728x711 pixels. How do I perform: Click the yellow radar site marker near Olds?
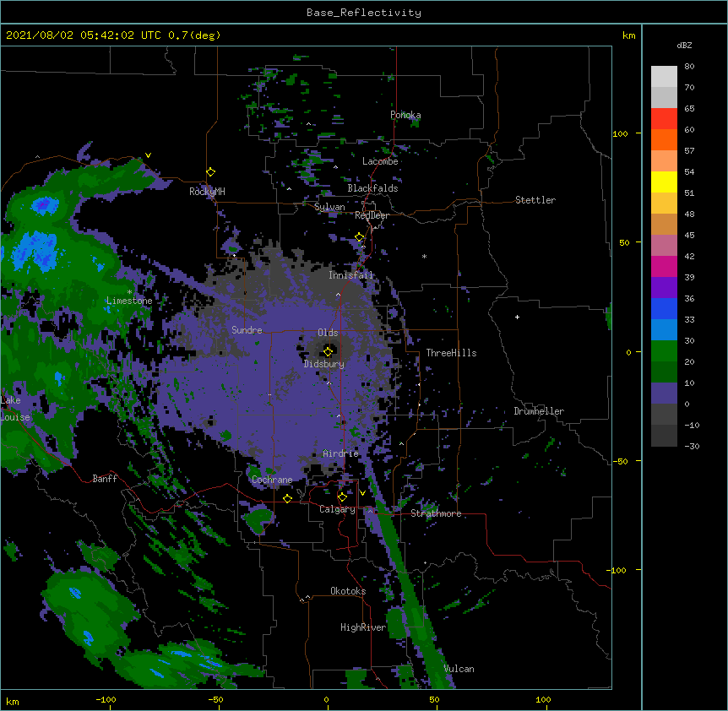(328, 351)
